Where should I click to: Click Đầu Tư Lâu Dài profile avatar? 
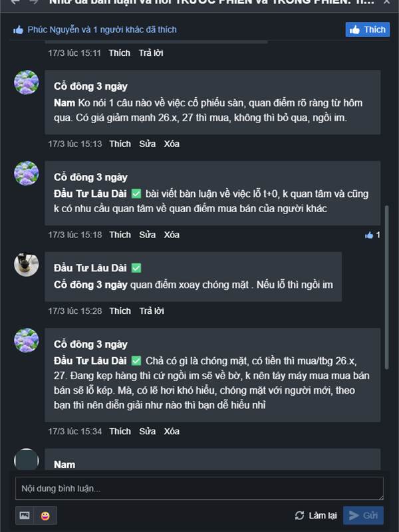pos(27,265)
